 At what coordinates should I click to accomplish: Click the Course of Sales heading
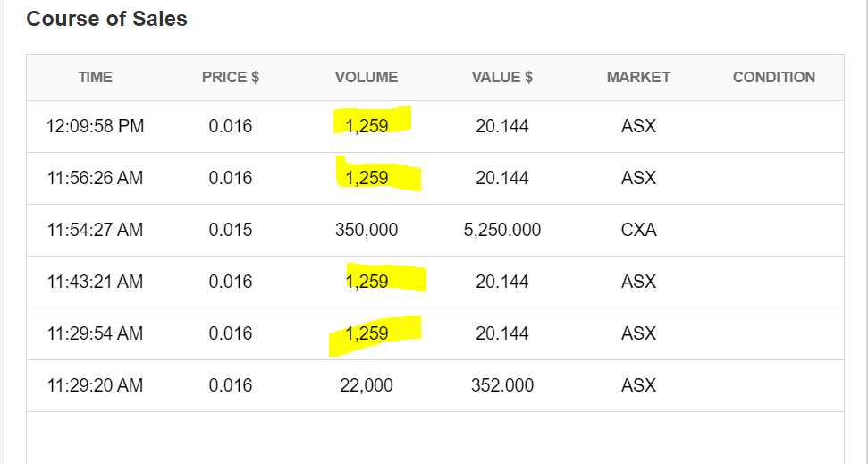[107, 19]
